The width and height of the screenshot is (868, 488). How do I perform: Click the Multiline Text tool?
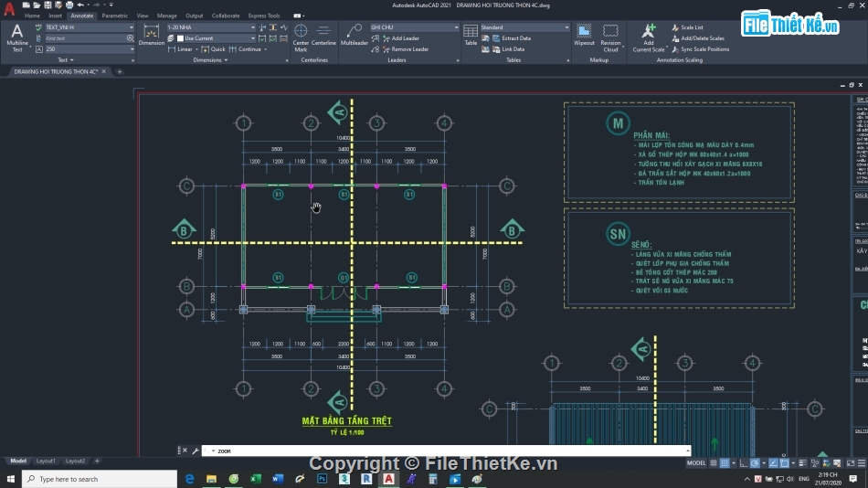point(17,37)
